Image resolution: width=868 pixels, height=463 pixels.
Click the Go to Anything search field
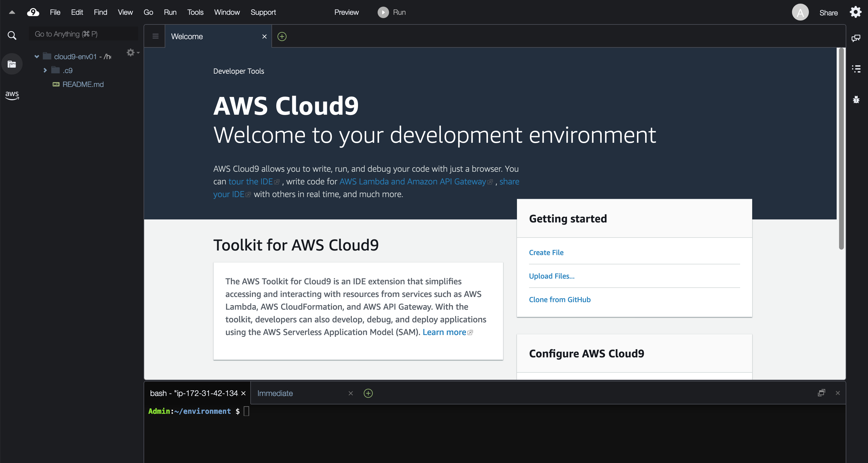pyautogui.click(x=83, y=34)
